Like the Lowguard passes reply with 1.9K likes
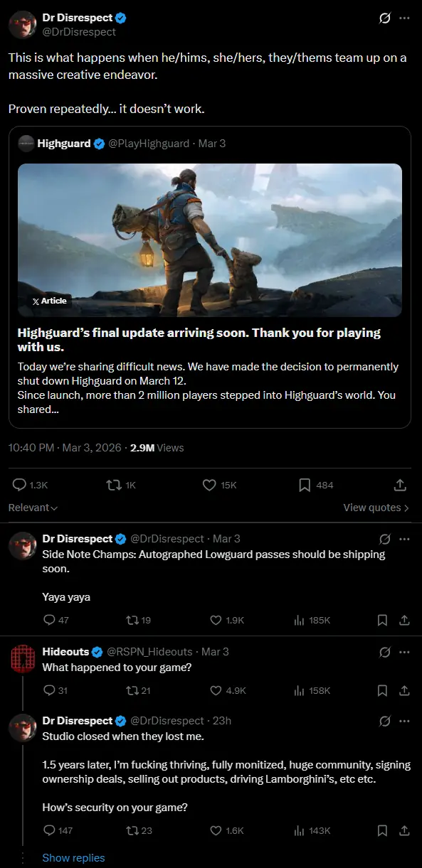 pyautogui.click(x=227, y=620)
